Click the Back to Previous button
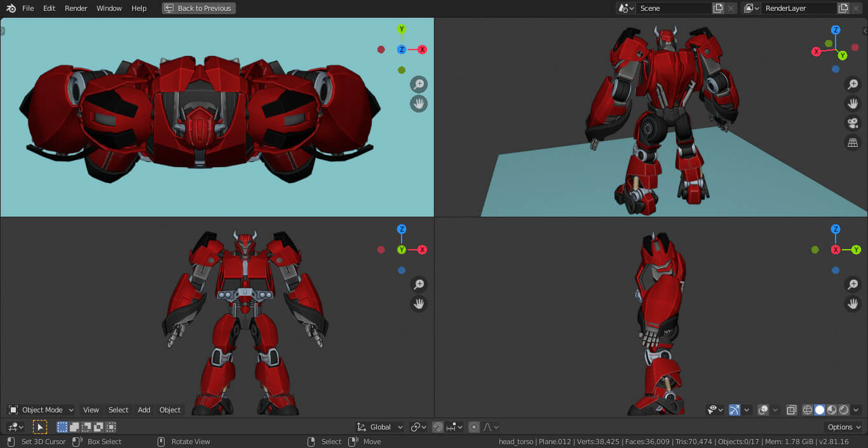This screenshot has height=448, width=868. [198, 8]
